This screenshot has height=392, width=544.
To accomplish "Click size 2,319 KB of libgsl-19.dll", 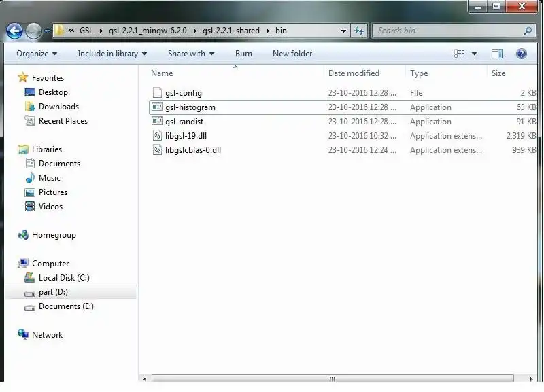I will 521,135.
